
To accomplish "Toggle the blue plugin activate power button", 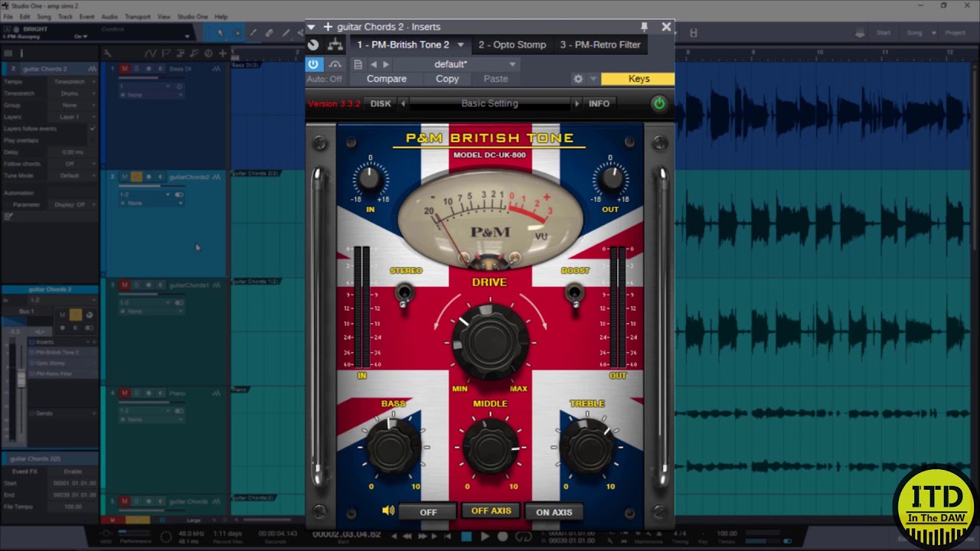I will (x=313, y=64).
